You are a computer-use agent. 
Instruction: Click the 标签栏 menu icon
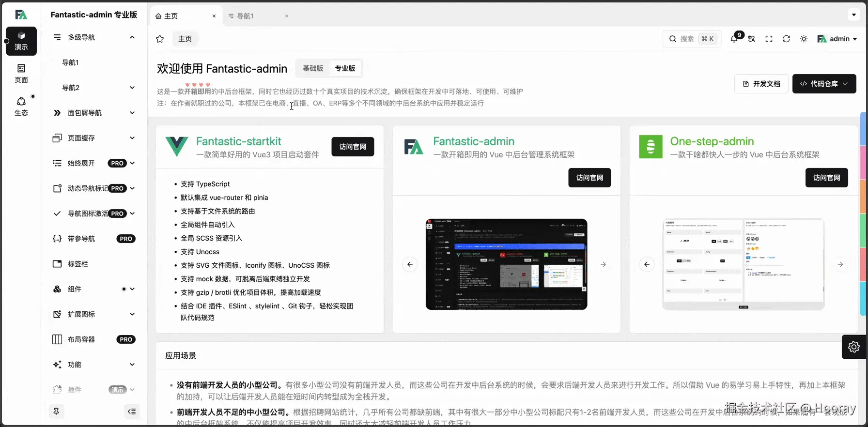[57, 264]
